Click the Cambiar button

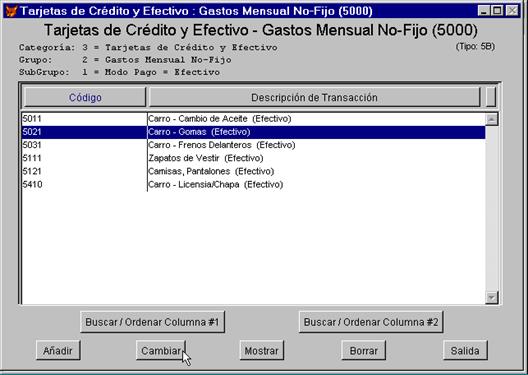tap(161, 350)
